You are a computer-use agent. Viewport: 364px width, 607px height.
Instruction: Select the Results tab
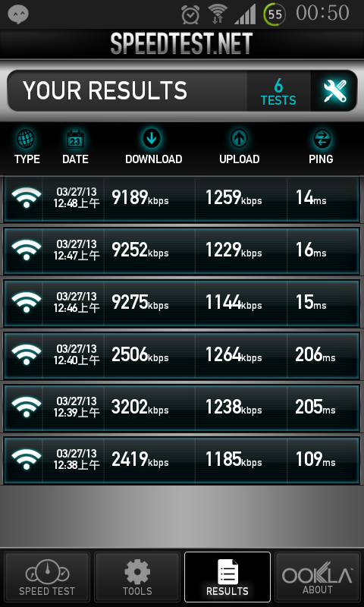coord(227,577)
